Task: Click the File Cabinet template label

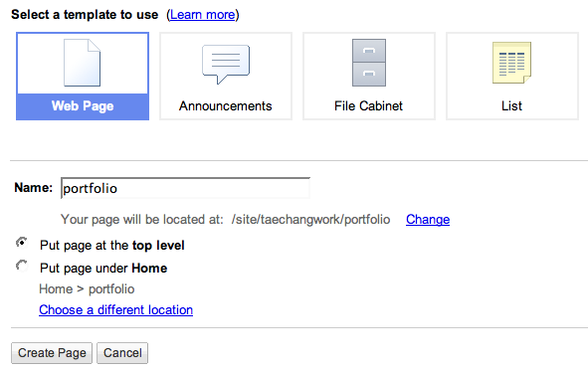Action: click(x=369, y=106)
